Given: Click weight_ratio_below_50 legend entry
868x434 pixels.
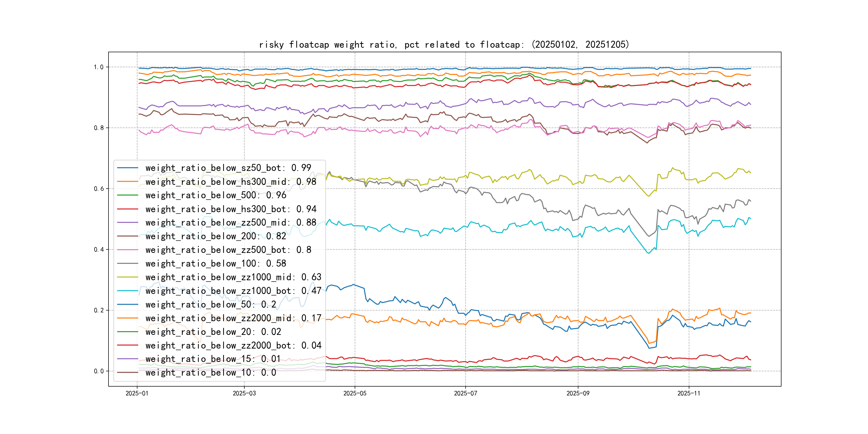Looking at the screenshot, I should point(211,304).
